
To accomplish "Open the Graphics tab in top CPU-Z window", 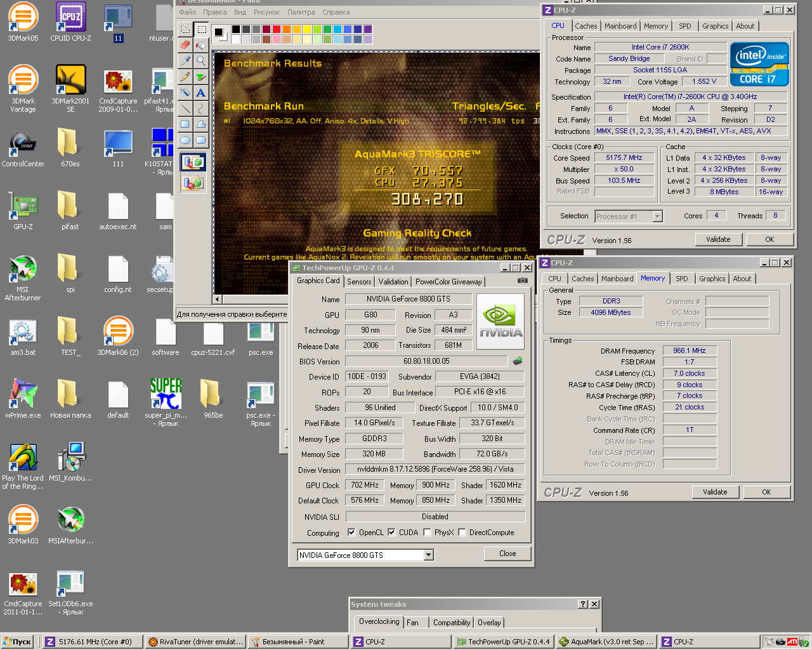I will 715,26.
